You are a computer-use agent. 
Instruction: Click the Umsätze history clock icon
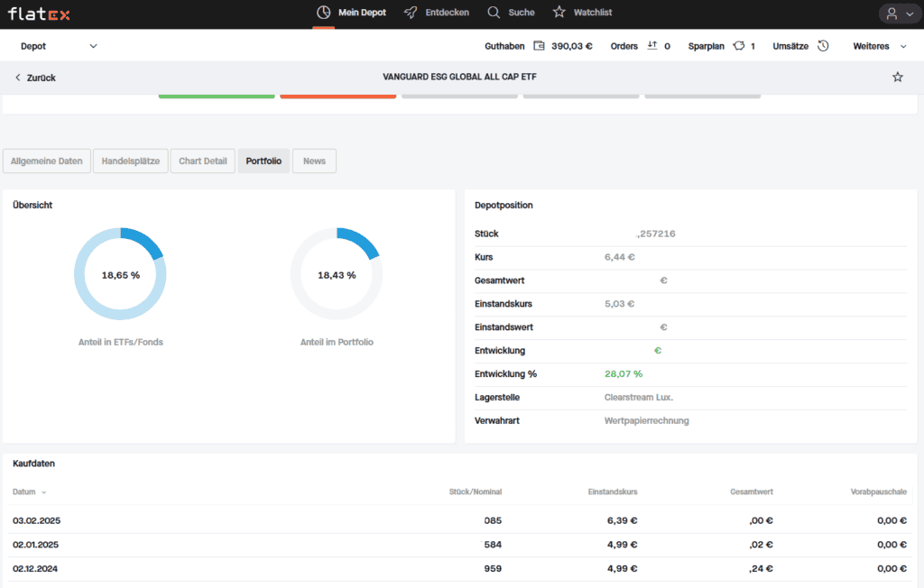[x=823, y=46]
